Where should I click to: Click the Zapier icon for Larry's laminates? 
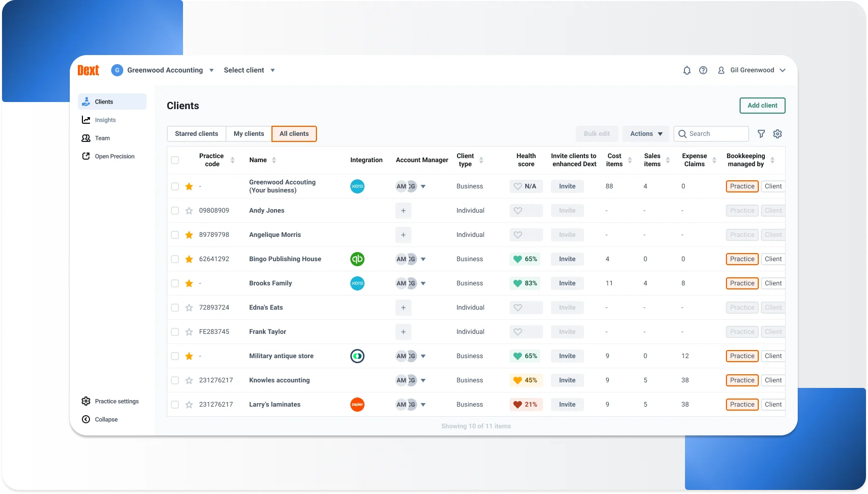pyautogui.click(x=357, y=405)
